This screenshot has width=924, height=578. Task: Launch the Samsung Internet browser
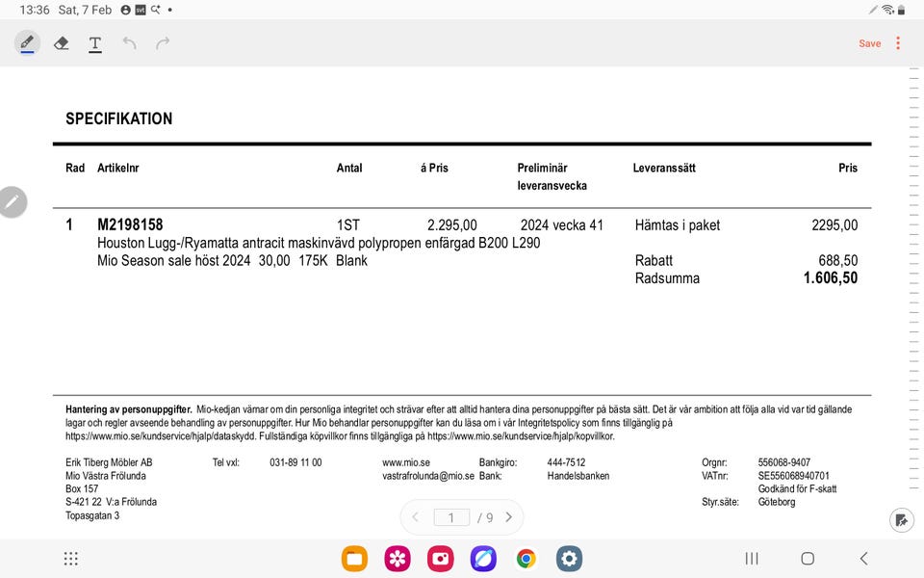(x=483, y=559)
